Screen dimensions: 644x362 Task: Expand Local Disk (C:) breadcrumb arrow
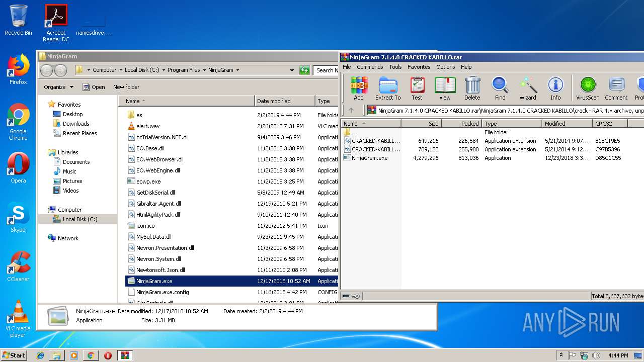(164, 70)
